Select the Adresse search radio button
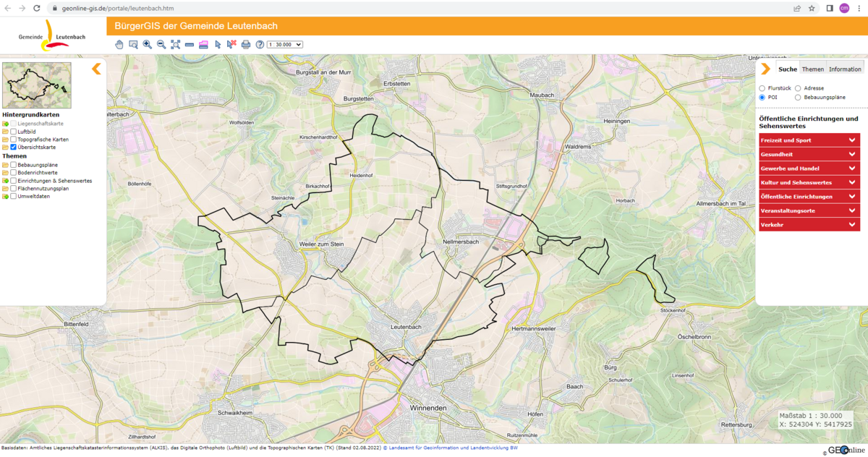868x457 pixels. [798, 88]
